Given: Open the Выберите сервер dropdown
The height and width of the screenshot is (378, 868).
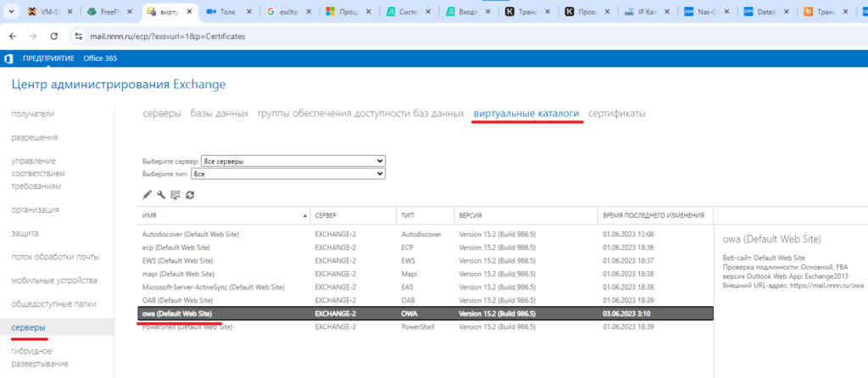Looking at the screenshot, I should click(x=293, y=161).
